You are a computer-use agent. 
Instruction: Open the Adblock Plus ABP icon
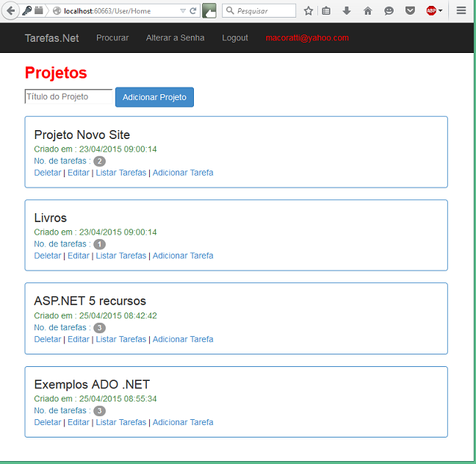coord(431,11)
